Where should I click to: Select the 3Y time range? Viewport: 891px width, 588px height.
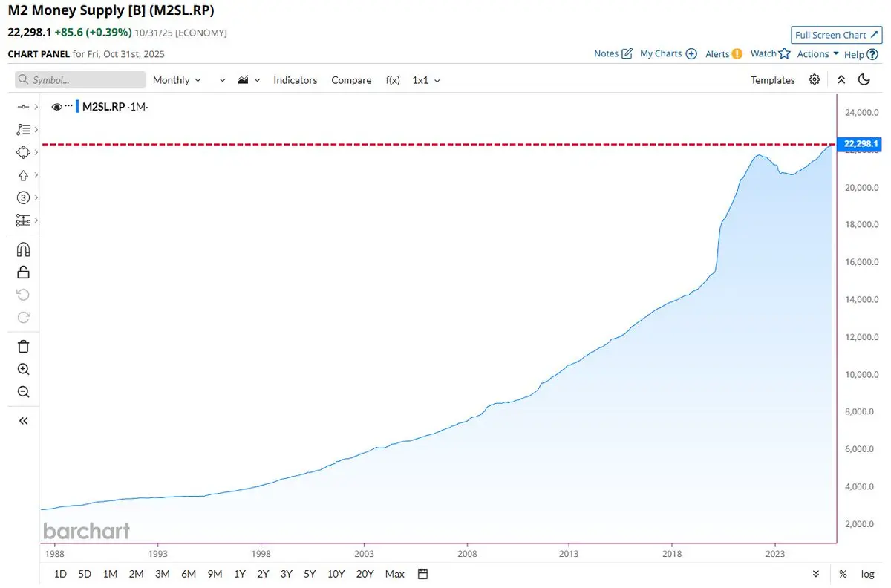(286, 574)
